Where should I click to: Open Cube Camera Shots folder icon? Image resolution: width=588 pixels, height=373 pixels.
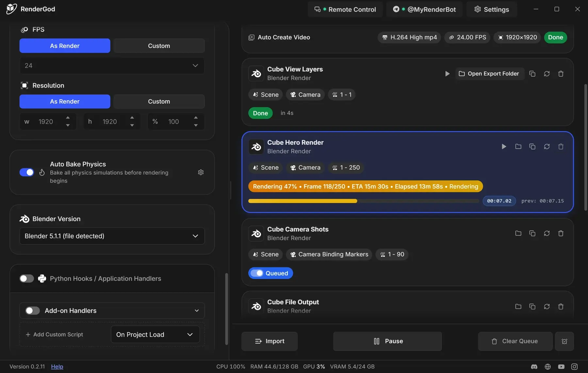[x=518, y=233]
